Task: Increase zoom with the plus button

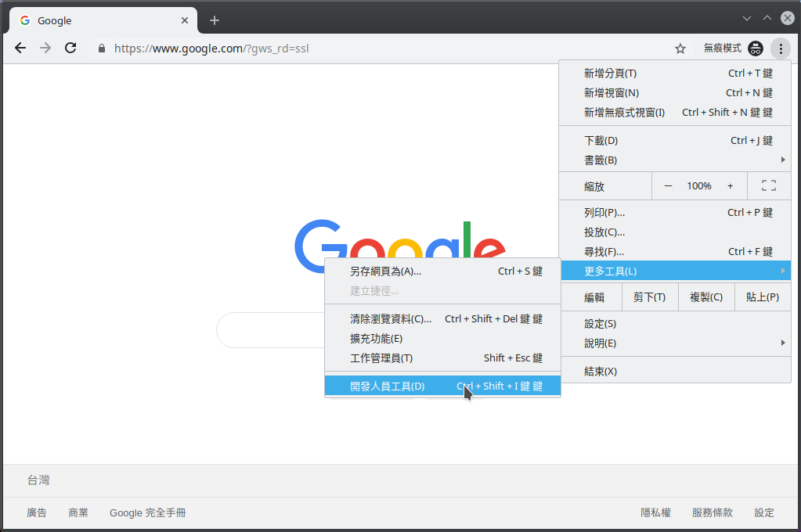Action: [x=731, y=186]
